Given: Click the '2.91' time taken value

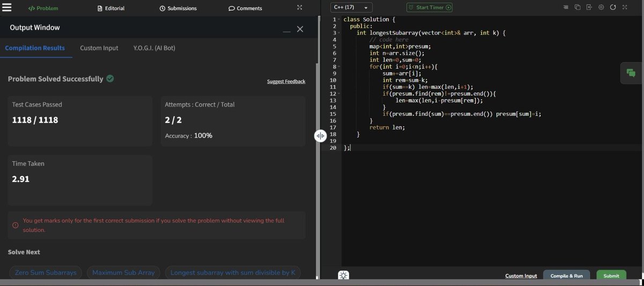Looking at the screenshot, I should coord(21,179).
